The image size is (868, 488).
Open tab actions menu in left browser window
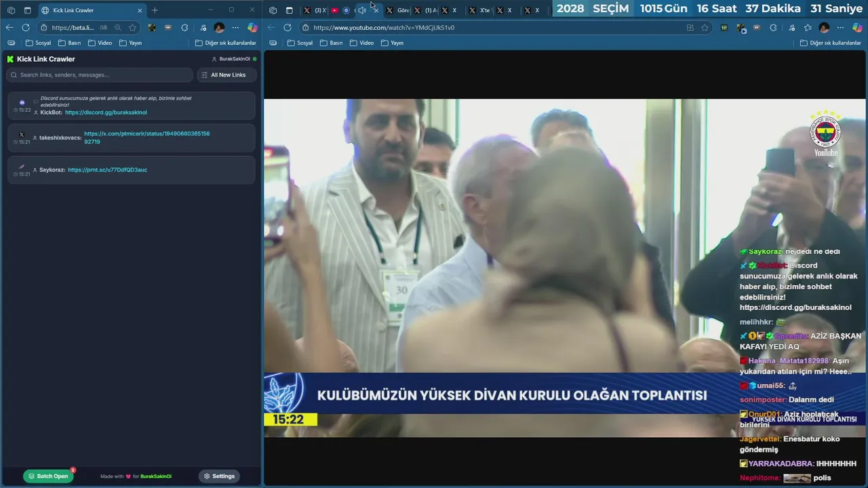[27, 10]
